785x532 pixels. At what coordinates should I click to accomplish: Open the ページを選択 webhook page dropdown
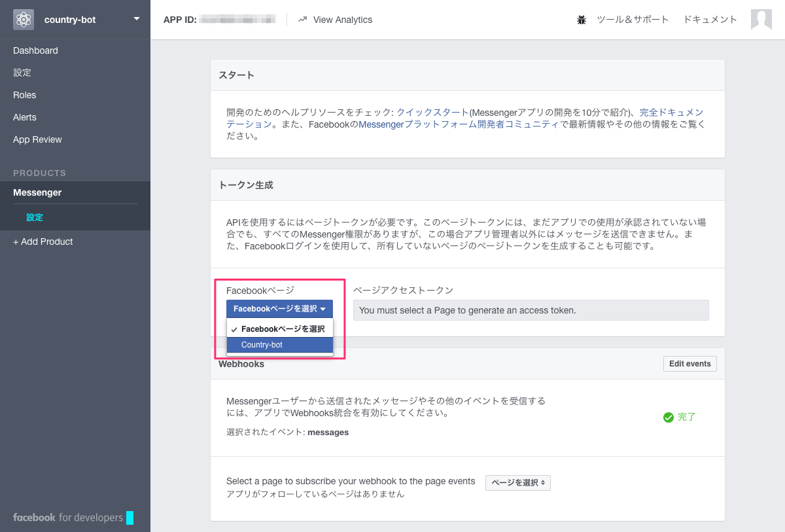pyautogui.click(x=517, y=482)
